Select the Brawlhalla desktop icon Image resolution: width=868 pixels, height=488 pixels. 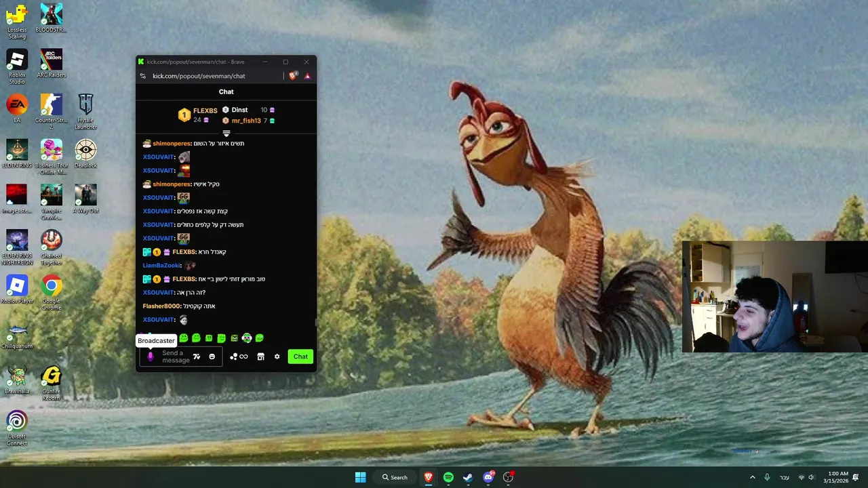pyautogui.click(x=17, y=381)
